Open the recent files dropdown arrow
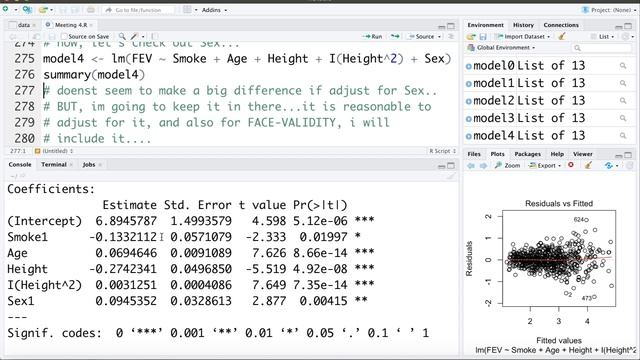This screenshot has width=640, height=360. coord(51,10)
